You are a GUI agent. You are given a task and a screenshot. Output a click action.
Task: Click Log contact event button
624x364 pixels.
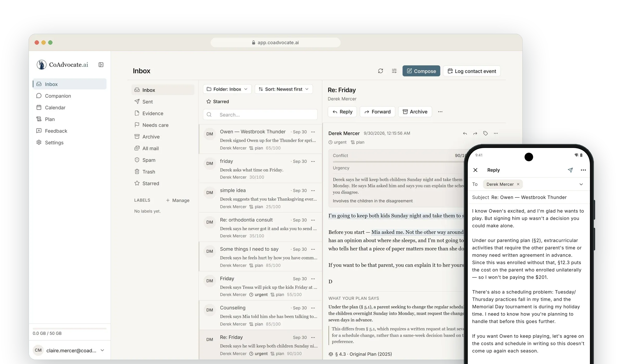pyautogui.click(x=472, y=71)
